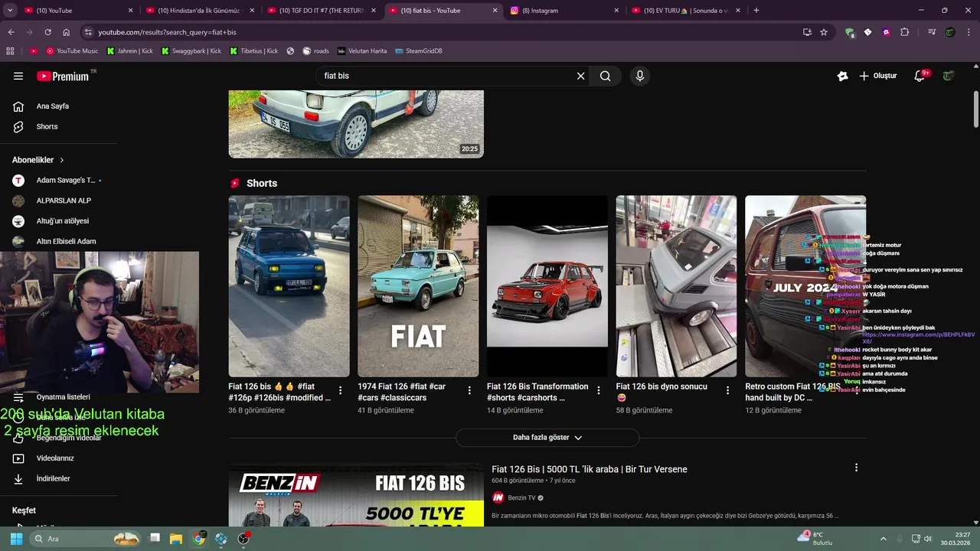Click the sparkle icon left of Oluştur
Viewport: 980px width, 551px height.
point(842,76)
